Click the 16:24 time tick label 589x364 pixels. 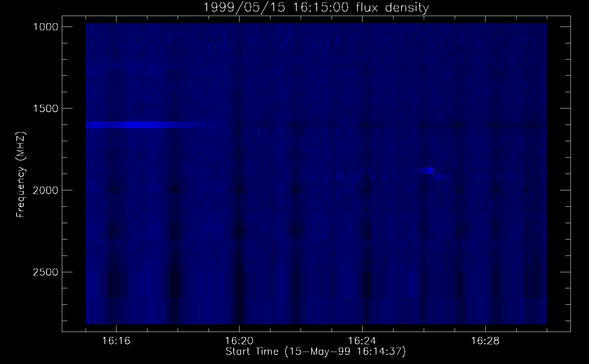click(x=362, y=341)
